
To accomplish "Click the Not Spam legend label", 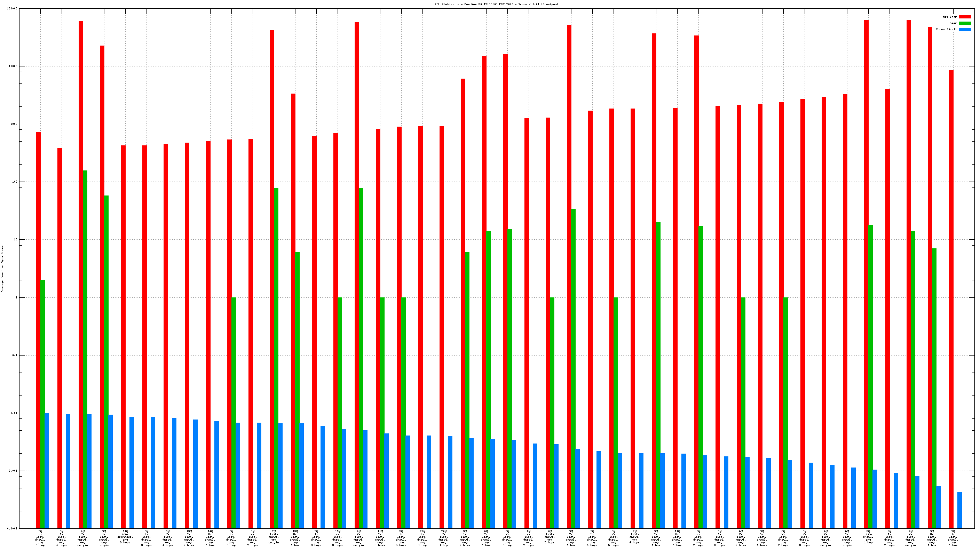I will tap(950, 17).
